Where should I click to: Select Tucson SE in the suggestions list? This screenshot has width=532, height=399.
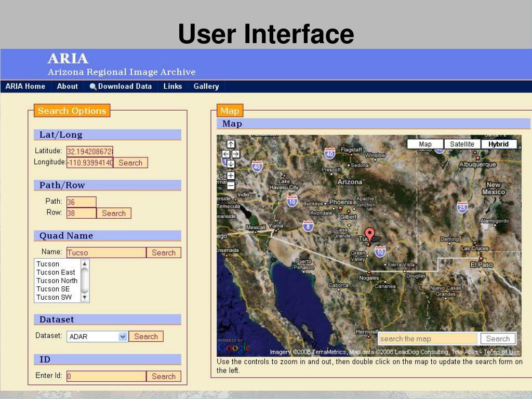[x=53, y=289]
